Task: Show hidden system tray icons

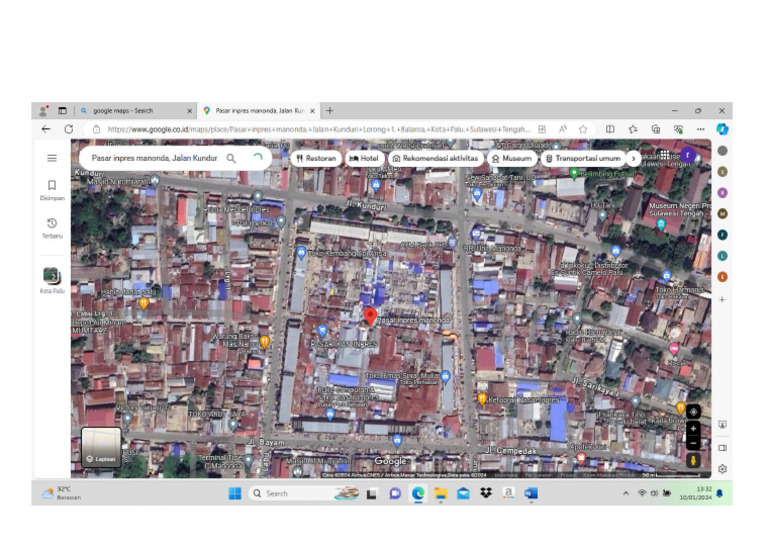Action: [x=625, y=494]
